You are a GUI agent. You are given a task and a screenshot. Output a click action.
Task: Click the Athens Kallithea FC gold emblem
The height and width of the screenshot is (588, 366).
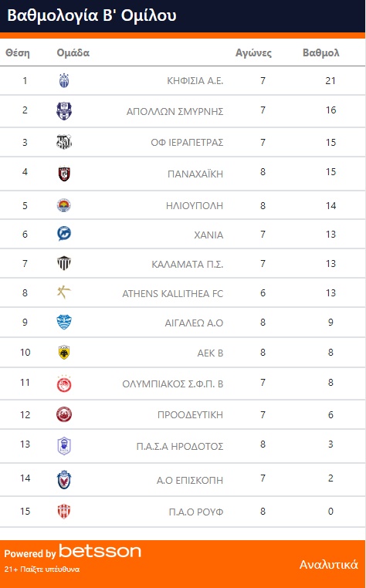64,292
